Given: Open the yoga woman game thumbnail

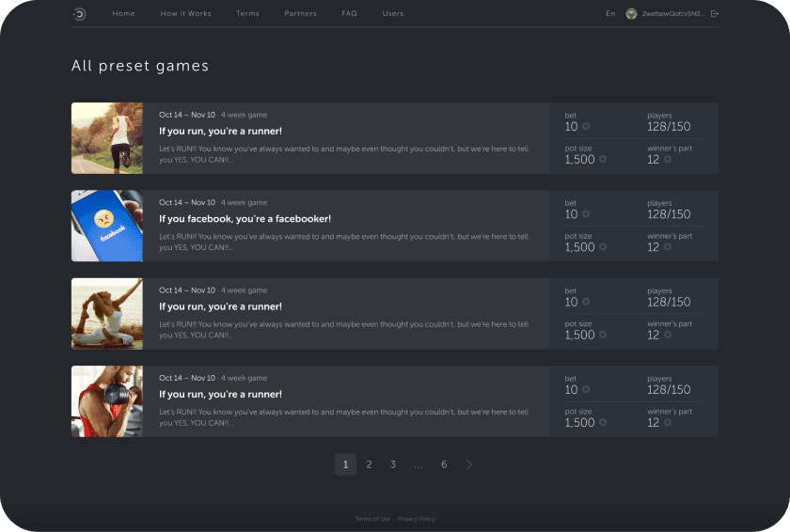Looking at the screenshot, I should pyautogui.click(x=107, y=314).
